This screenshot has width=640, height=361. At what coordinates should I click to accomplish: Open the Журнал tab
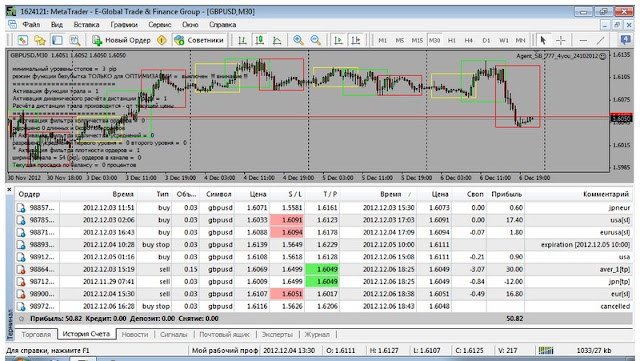tap(317, 334)
